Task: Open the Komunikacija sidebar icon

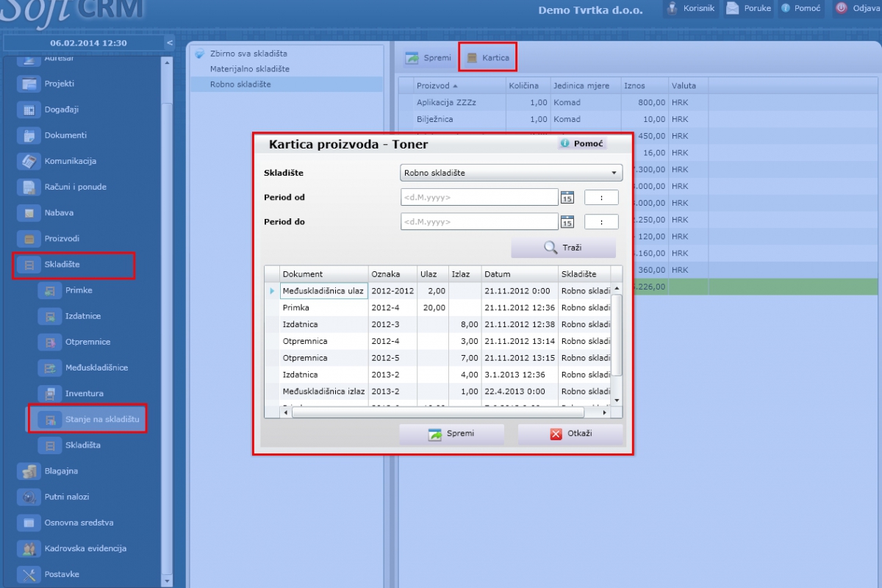Action: coord(29,161)
